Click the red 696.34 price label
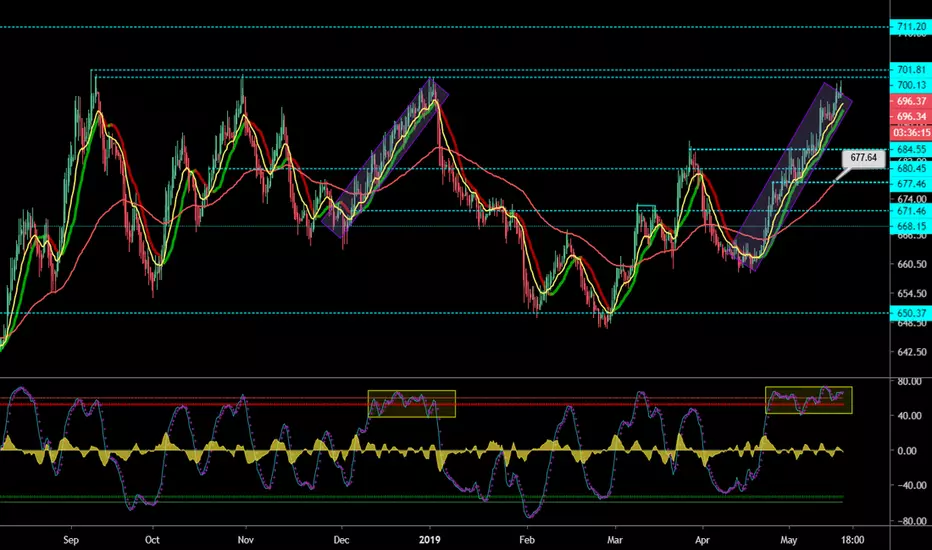932x550 pixels. [x=911, y=117]
